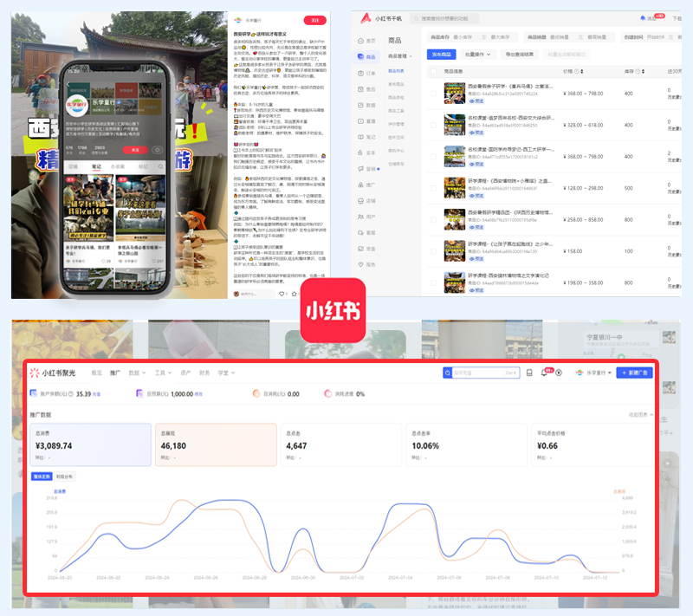Image resolution: width=693 pixels, height=616 pixels.
Task: Click the star collect icon under the note
Action: (294, 294)
